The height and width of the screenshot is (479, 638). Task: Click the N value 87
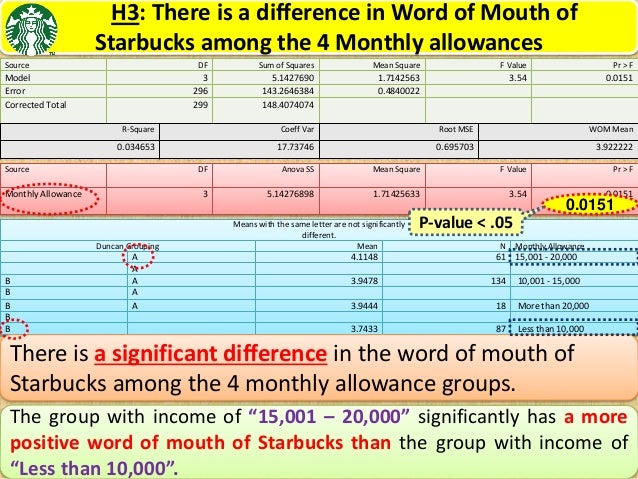(x=501, y=328)
